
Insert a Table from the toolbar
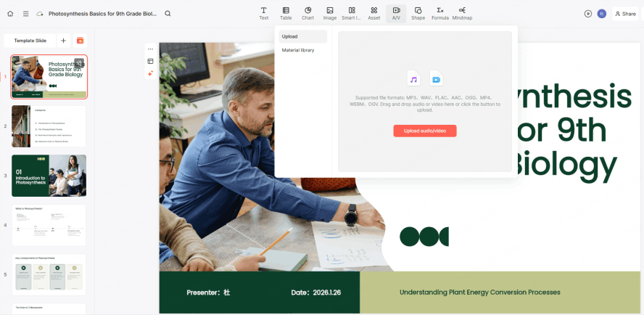[286, 14]
